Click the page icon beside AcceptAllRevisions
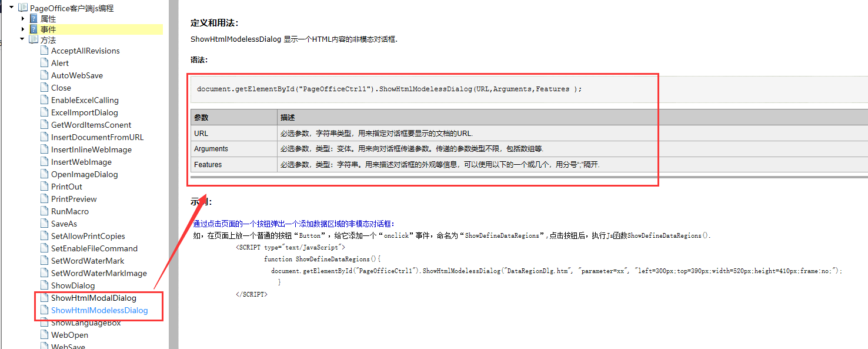Viewport: 868px width, 349px height. point(44,51)
